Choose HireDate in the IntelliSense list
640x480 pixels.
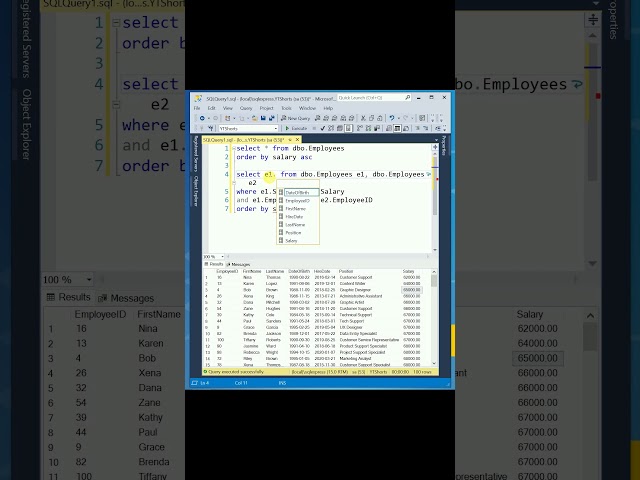pyautogui.click(x=298, y=217)
